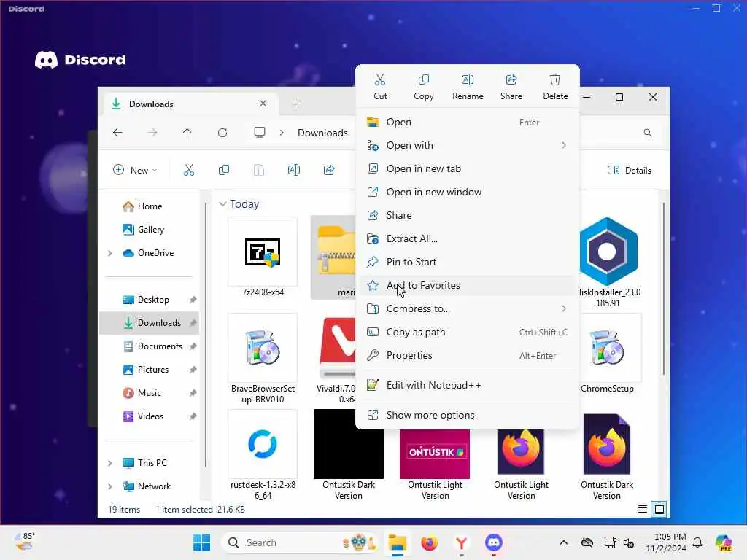Click toolbar Cut scissors icon
The image size is (747, 560).
(x=189, y=170)
